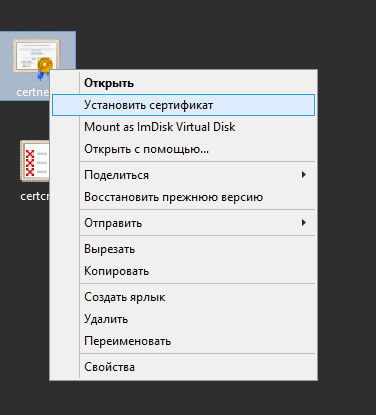
Task: Click the certcr file name label
Action: (35, 196)
